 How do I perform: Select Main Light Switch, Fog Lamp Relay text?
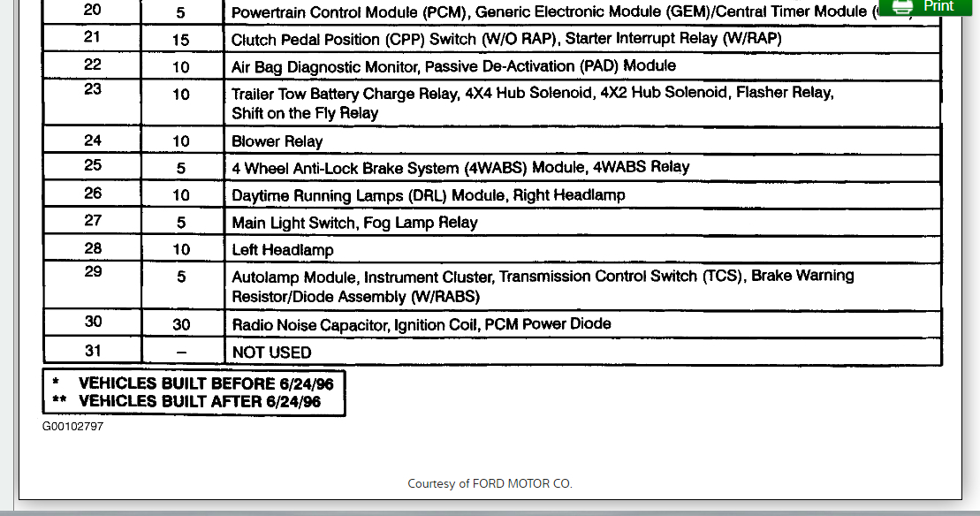pyautogui.click(x=354, y=223)
